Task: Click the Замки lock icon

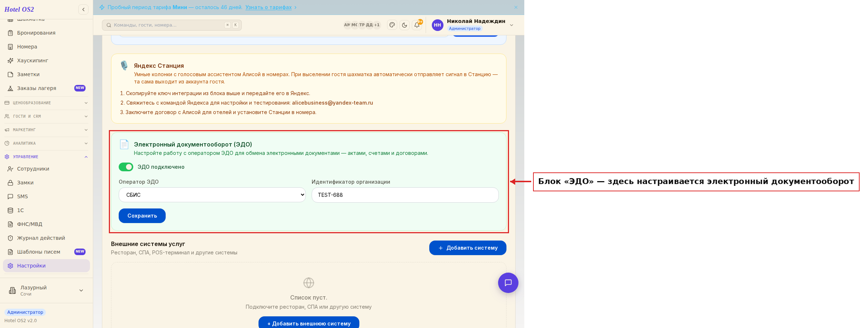Action: point(11,183)
